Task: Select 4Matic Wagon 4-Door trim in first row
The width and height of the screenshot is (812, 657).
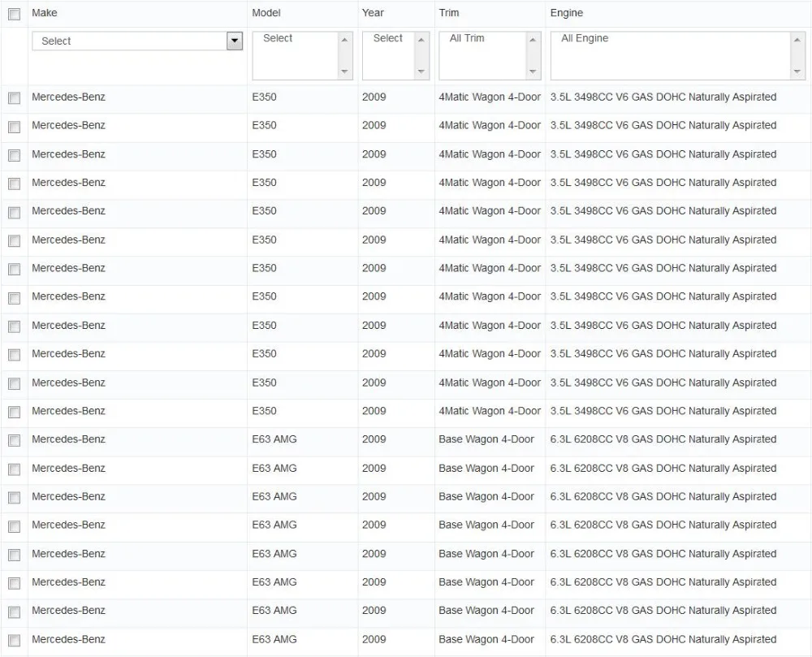Action: (490, 97)
